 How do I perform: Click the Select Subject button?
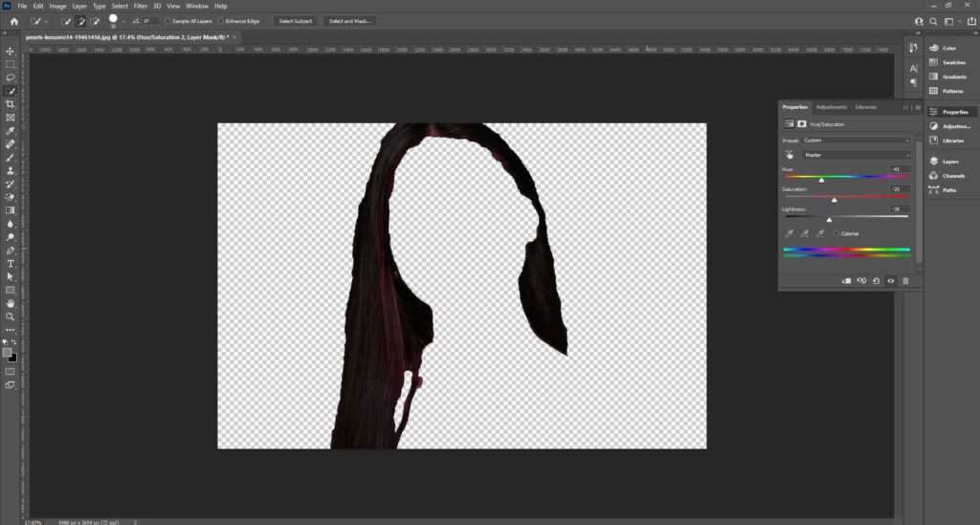[295, 21]
